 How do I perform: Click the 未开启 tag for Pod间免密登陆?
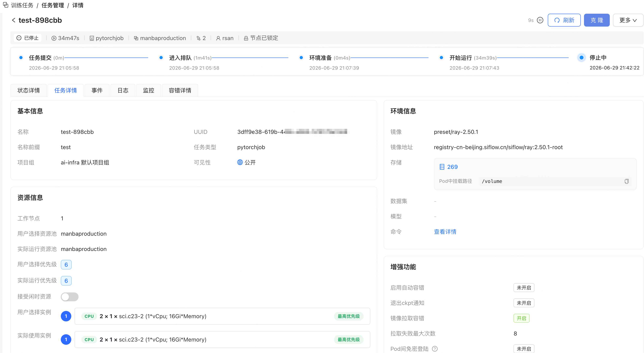click(524, 349)
